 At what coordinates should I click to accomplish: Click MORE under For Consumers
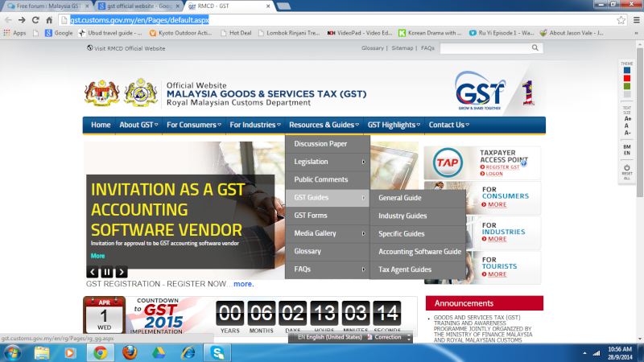(x=497, y=204)
